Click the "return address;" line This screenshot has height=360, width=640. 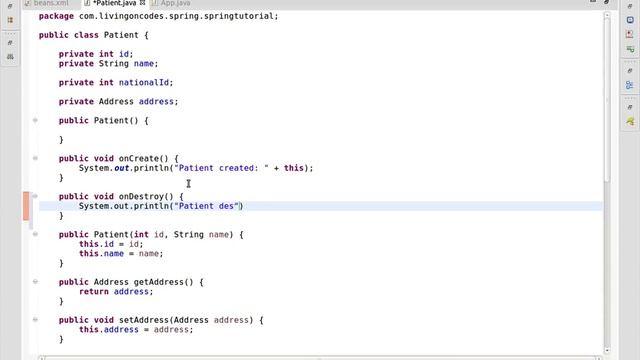tap(116, 291)
